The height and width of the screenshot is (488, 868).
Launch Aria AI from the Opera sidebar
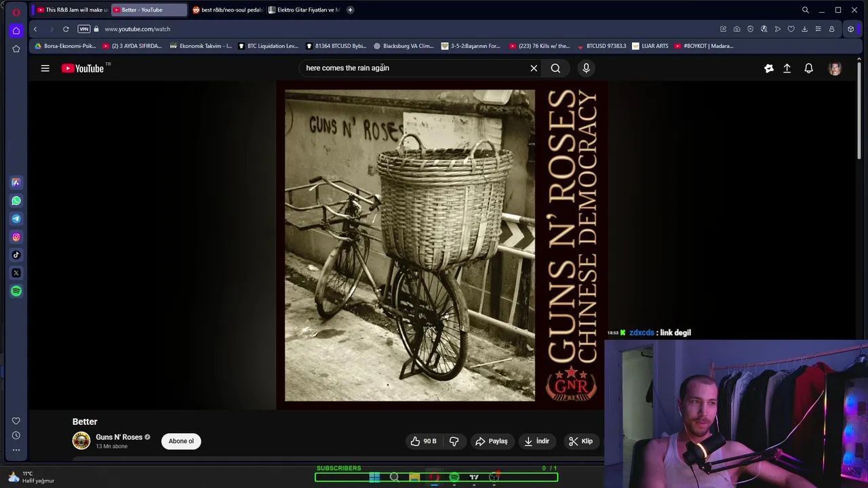[x=16, y=182]
